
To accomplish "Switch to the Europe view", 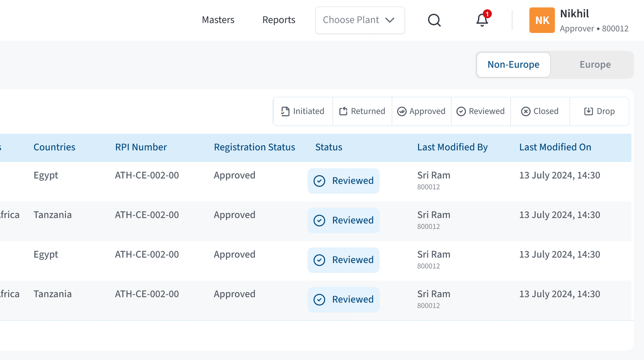I will 595,65.
